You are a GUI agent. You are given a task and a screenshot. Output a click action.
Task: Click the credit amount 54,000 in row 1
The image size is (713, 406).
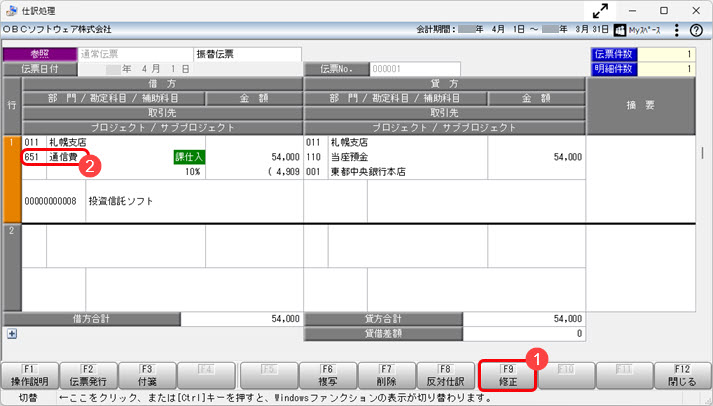(567, 157)
